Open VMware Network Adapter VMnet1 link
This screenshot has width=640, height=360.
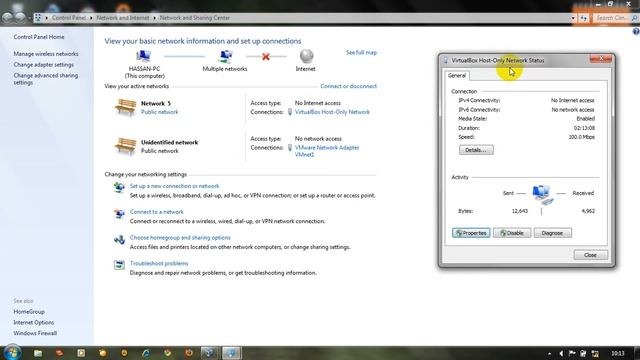click(327, 151)
